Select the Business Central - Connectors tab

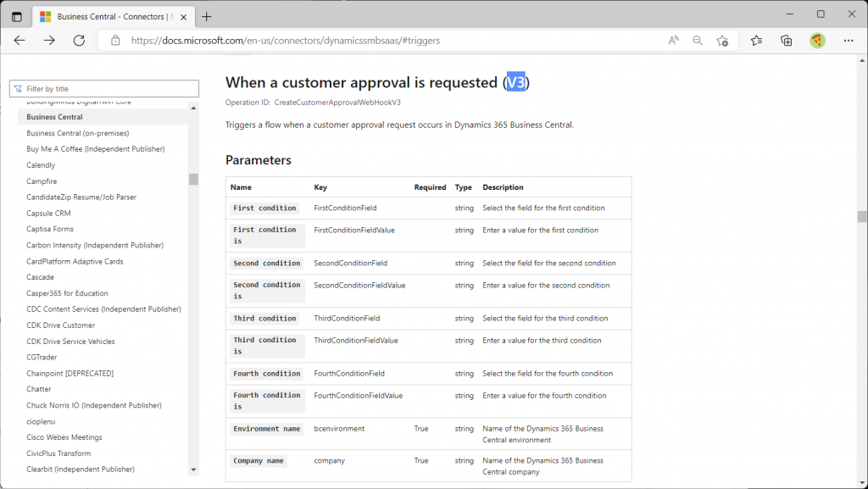[114, 17]
